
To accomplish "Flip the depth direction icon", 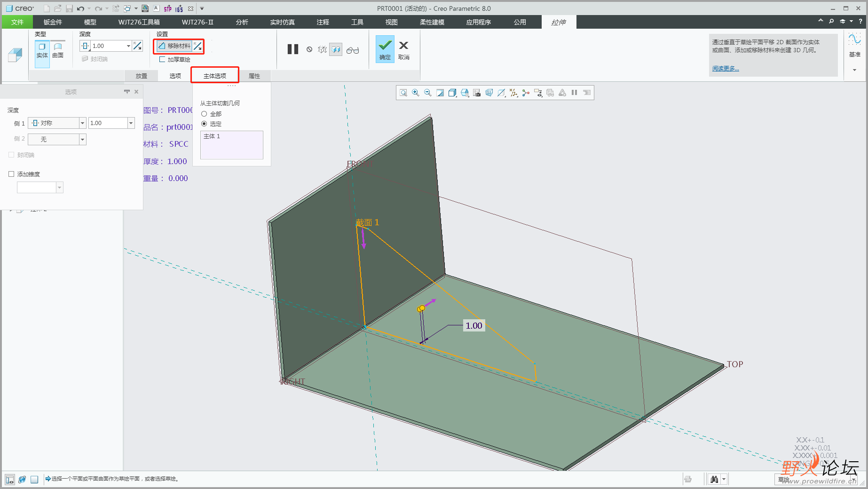I will click(137, 46).
